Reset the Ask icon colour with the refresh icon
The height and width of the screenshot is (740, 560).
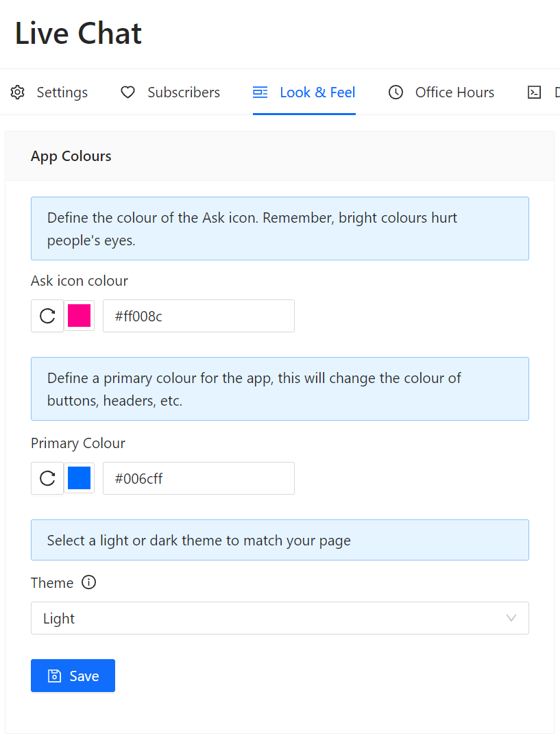click(47, 316)
